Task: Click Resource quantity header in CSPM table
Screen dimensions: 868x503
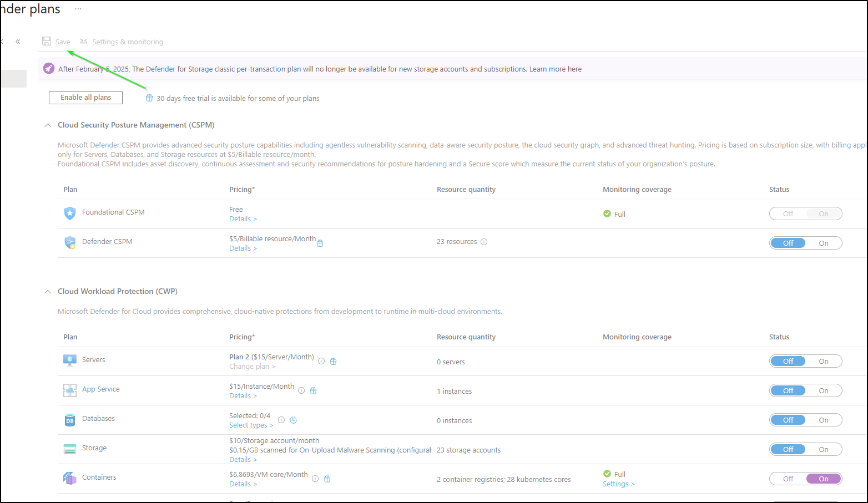Action: pyautogui.click(x=466, y=190)
